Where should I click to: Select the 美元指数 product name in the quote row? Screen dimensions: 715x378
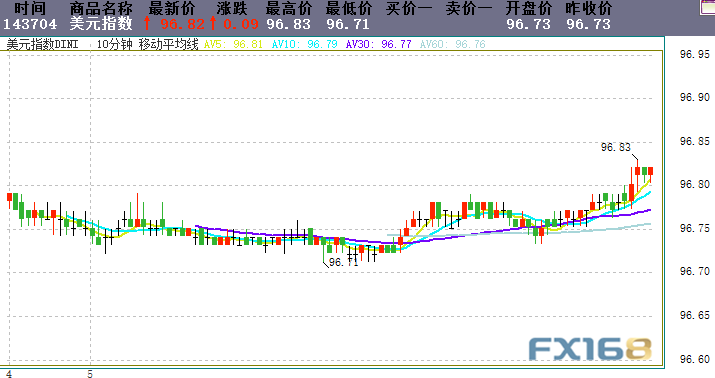point(101,24)
